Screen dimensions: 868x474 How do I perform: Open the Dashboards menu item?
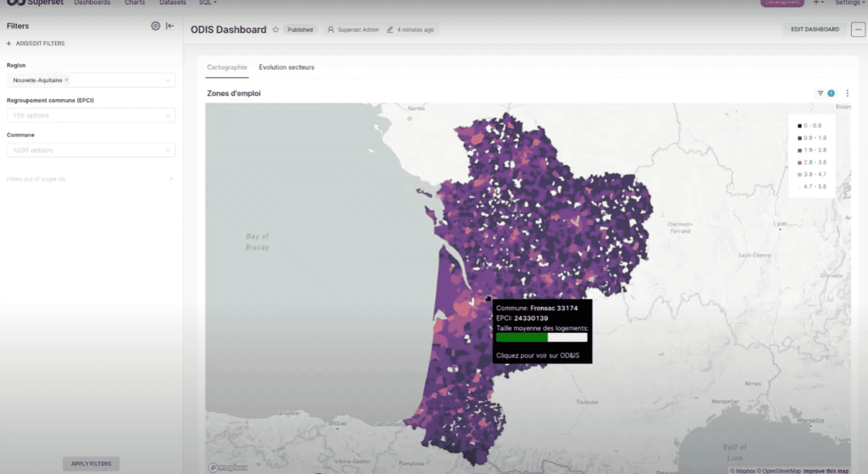[x=92, y=3]
